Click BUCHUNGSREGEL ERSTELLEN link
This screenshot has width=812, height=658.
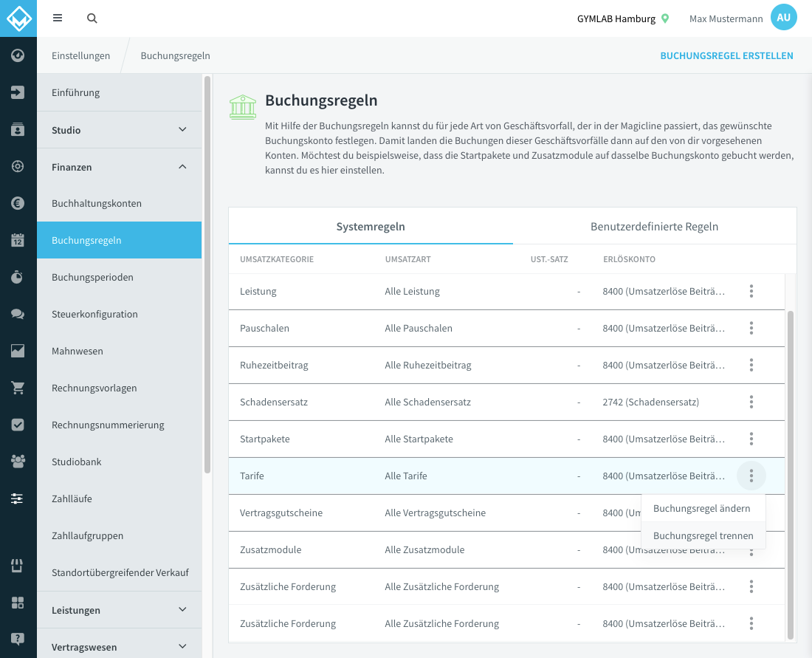[726, 55]
